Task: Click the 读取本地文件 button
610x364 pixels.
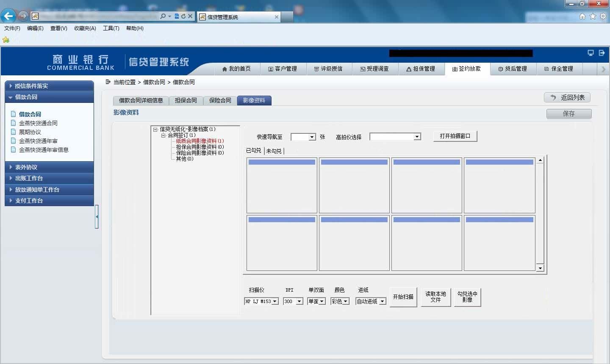Action: pos(436,297)
